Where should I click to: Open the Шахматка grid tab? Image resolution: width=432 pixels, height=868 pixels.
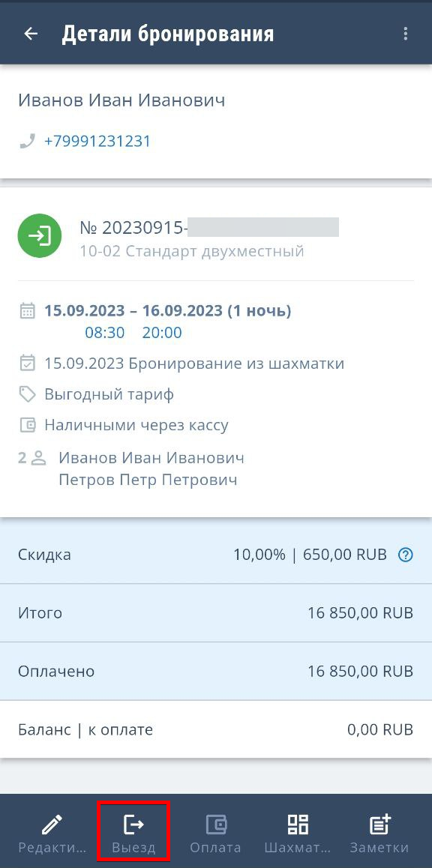click(x=298, y=834)
